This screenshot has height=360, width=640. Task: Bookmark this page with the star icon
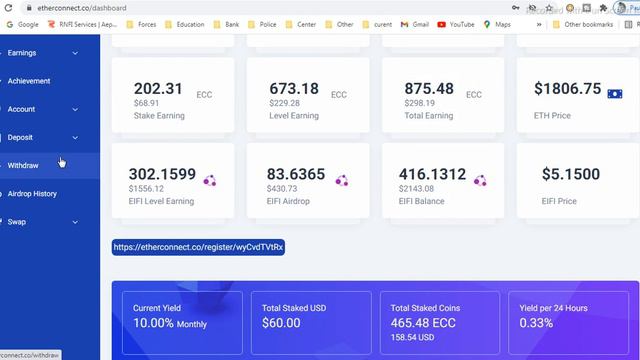tap(549, 8)
